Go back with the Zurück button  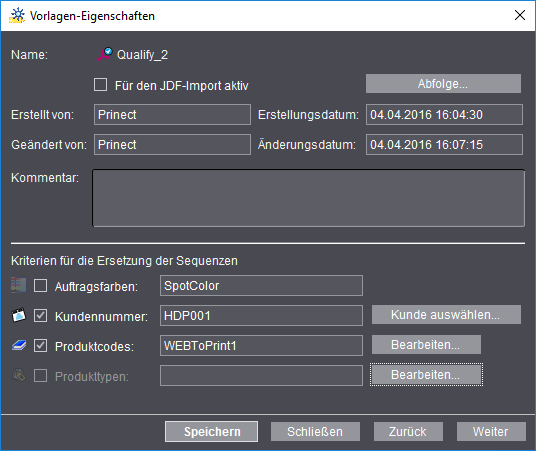pos(408,432)
